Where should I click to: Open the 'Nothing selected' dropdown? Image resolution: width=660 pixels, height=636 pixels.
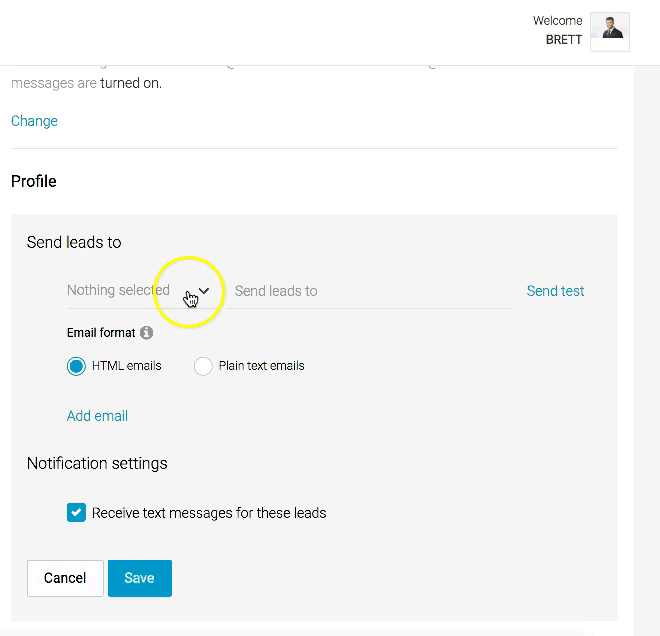138,290
